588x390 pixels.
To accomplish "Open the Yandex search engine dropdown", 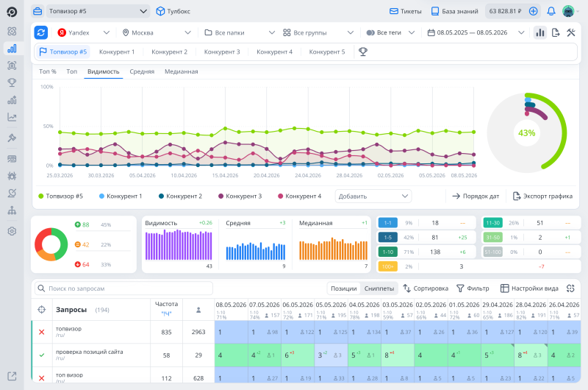I will pos(83,32).
